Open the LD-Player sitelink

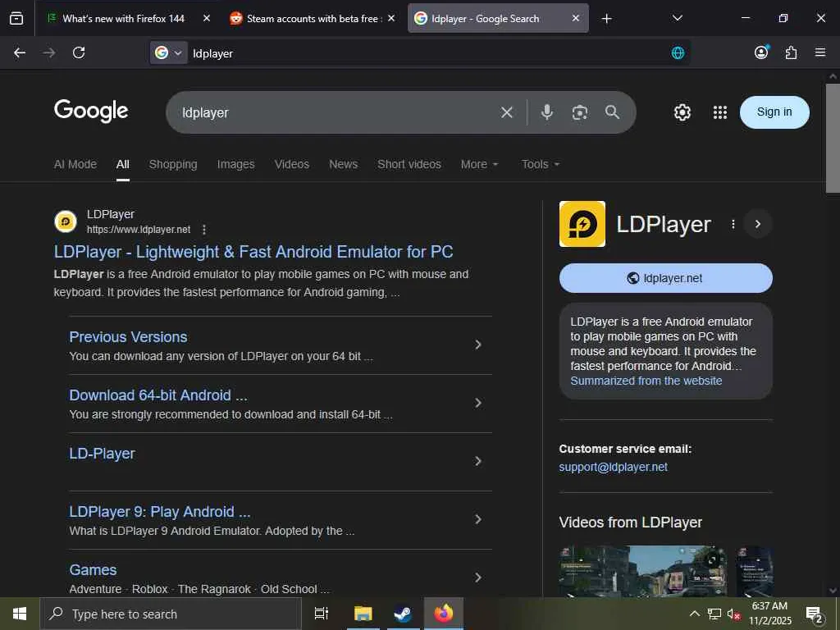pyautogui.click(x=102, y=454)
